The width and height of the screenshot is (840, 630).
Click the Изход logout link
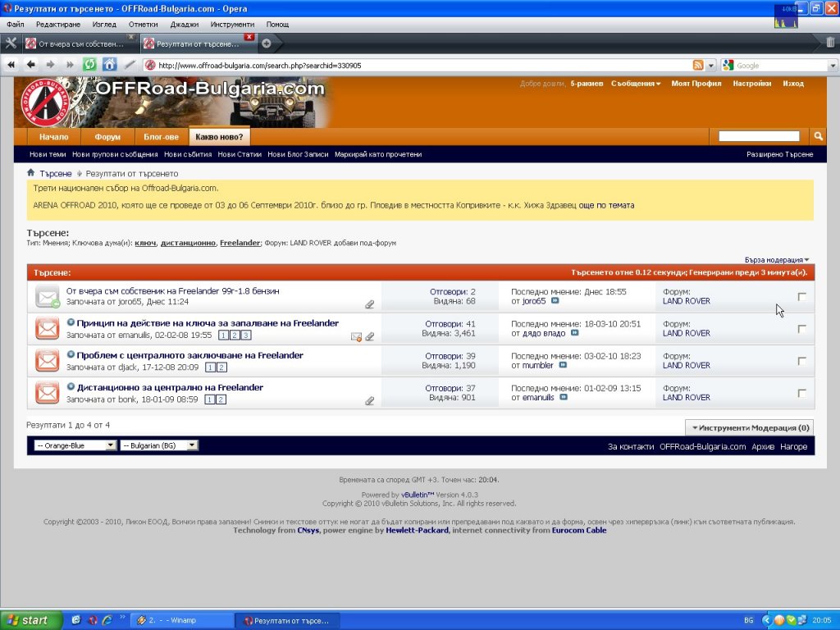[x=793, y=83]
